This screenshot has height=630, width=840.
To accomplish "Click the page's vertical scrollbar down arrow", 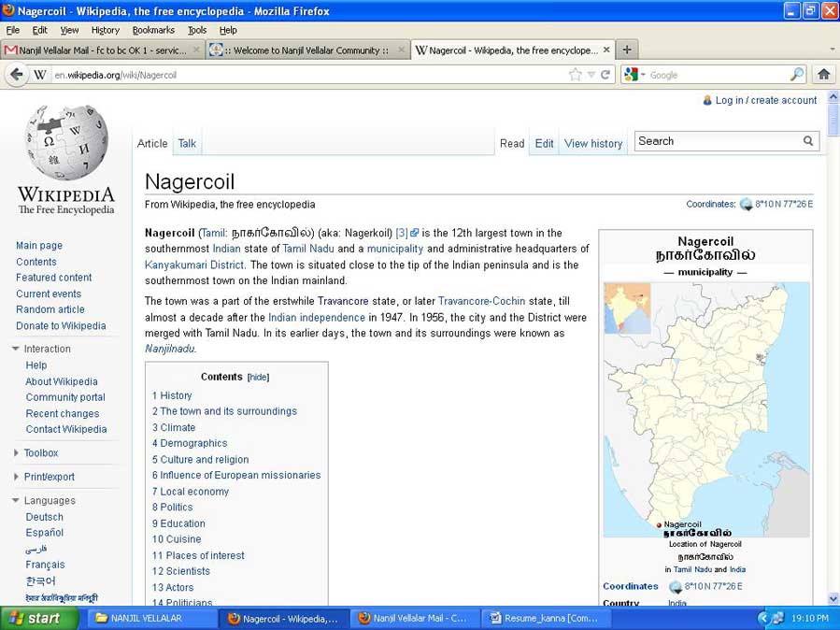I will (833, 598).
